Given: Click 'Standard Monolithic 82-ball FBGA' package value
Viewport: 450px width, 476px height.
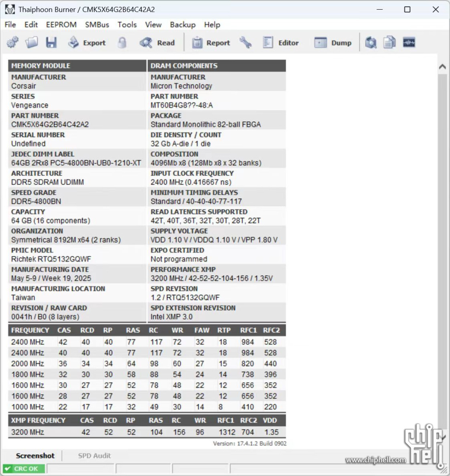Looking at the screenshot, I should [x=206, y=125].
